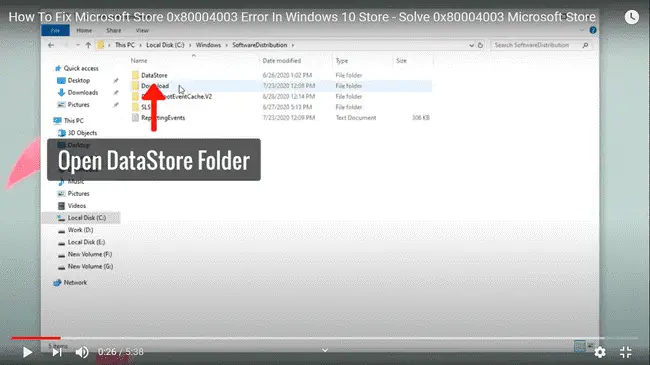Go back with the Explorer back arrow
This screenshot has height=365, width=650.
(51, 45)
